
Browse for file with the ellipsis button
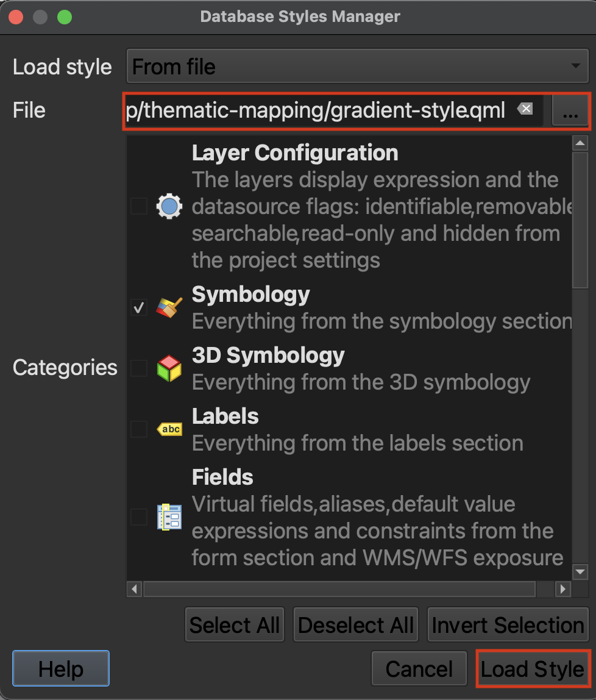point(570,111)
